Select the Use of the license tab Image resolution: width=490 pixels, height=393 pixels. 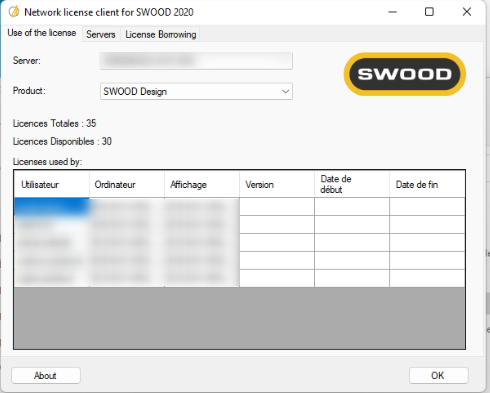point(42,33)
